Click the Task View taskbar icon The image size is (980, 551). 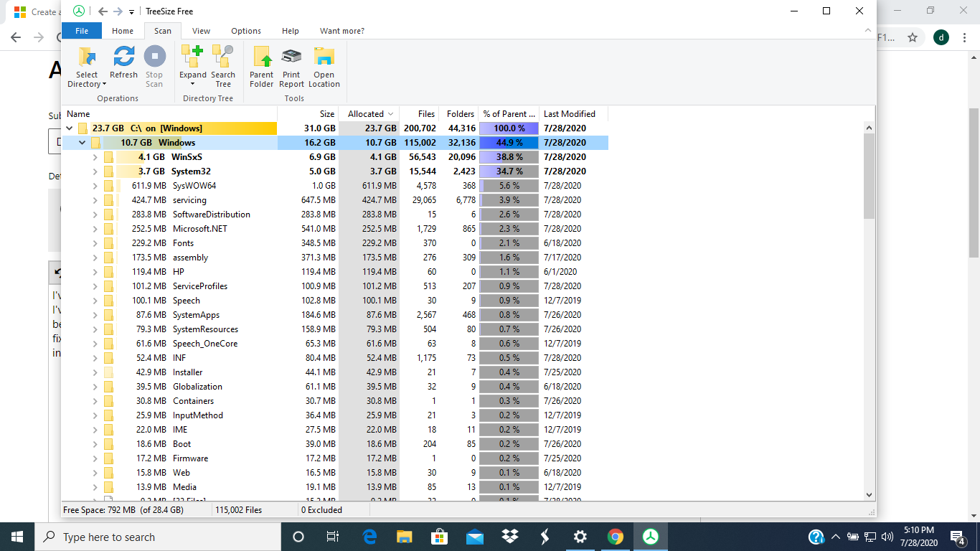coord(333,537)
